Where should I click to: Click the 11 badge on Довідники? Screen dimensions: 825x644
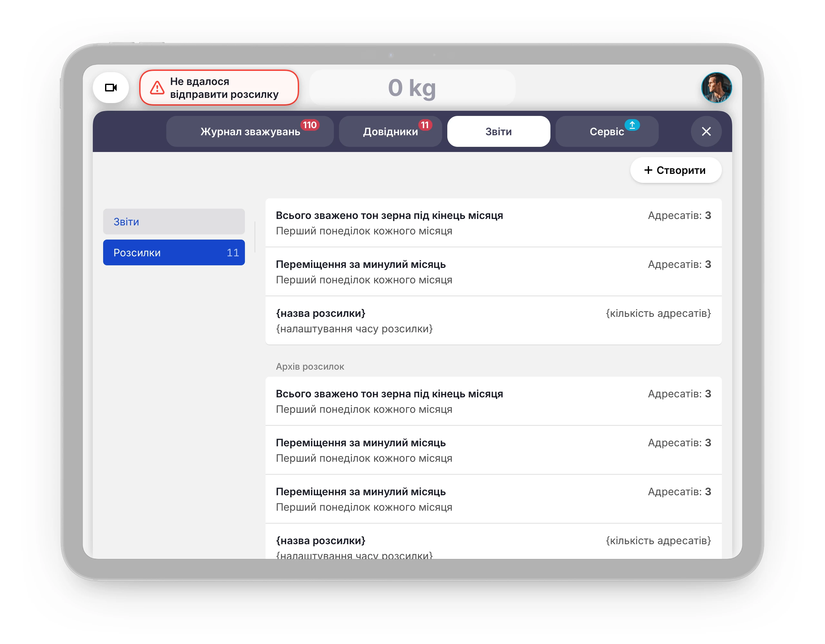click(x=425, y=125)
